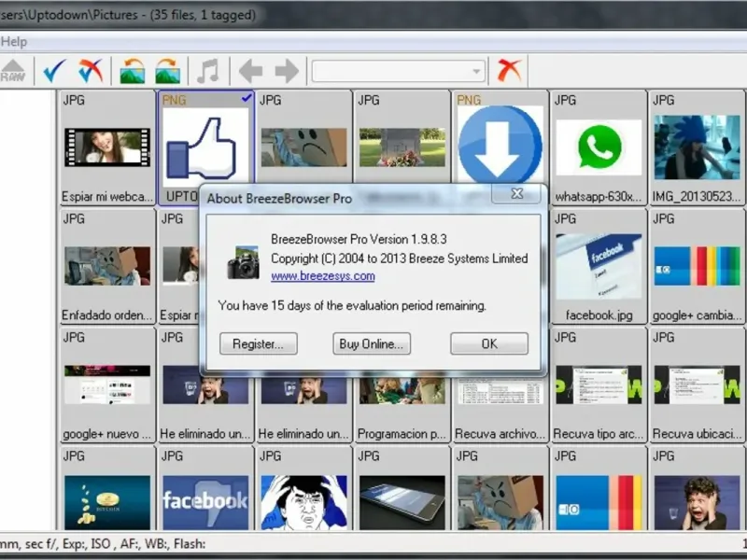The height and width of the screenshot is (560, 747).
Task: Toggle the tag checkmark on the thumbs-up PNG thumbnail
Action: pos(246,98)
